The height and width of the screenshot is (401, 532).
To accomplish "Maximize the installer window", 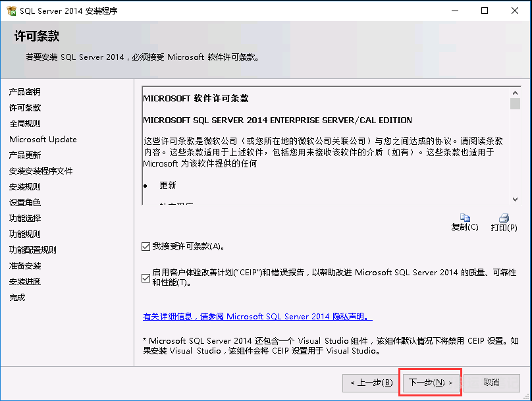I will pos(485,11).
